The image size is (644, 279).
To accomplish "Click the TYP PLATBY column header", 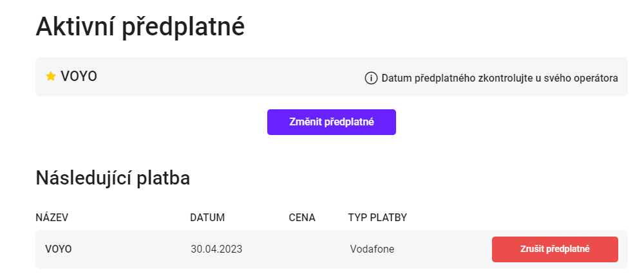I will pos(377,217).
